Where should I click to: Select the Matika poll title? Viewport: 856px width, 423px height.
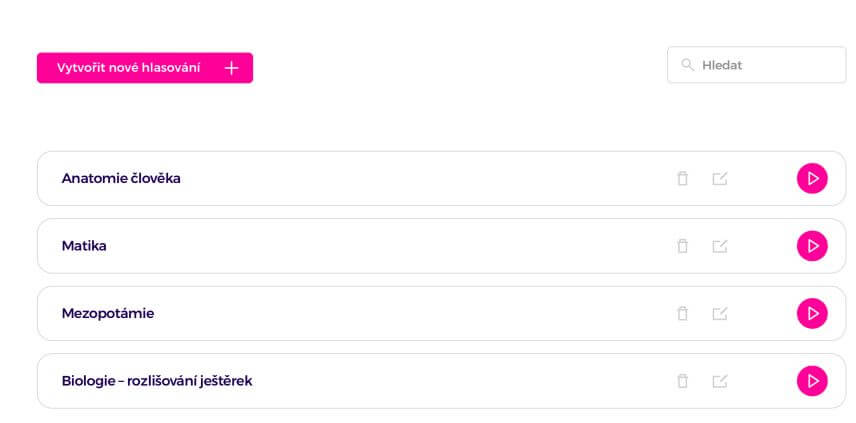[x=84, y=246]
